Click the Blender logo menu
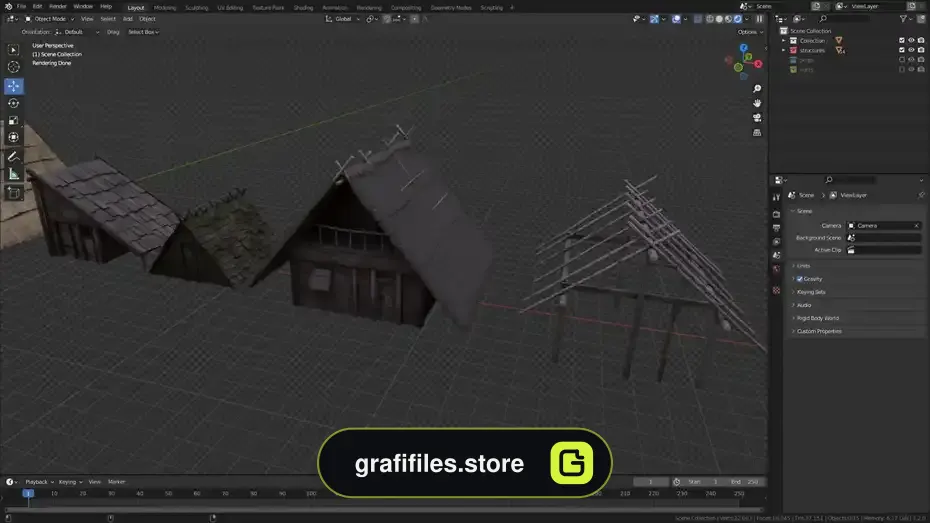This screenshot has width=930, height=523. pos(8,7)
